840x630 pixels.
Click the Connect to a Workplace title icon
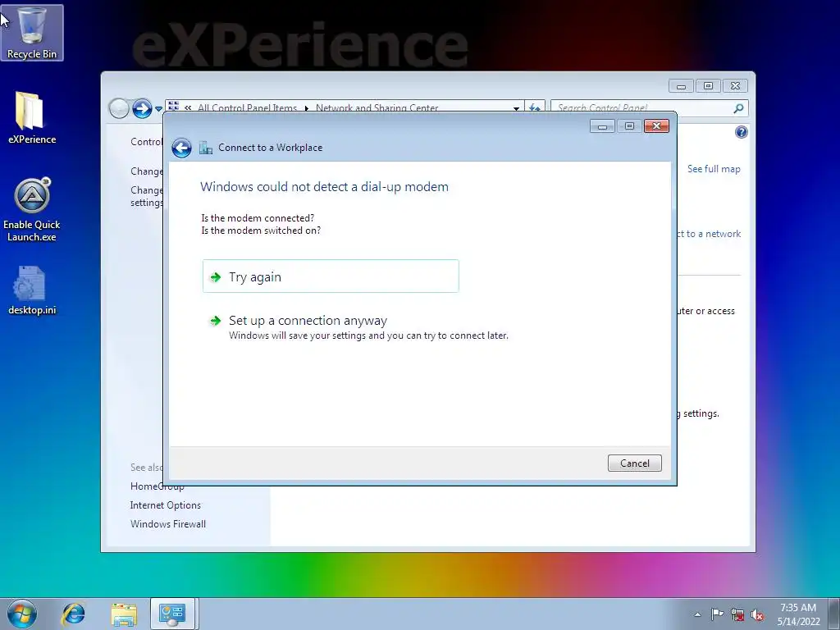[x=206, y=148]
